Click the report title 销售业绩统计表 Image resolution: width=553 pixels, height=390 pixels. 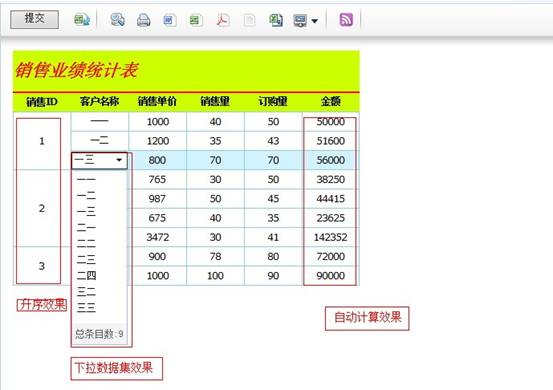pyautogui.click(x=76, y=70)
